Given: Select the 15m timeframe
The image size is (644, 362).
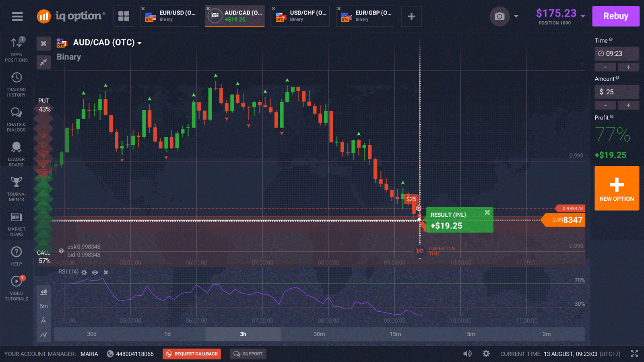Looking at the screenshot, I should click(395, 334).
